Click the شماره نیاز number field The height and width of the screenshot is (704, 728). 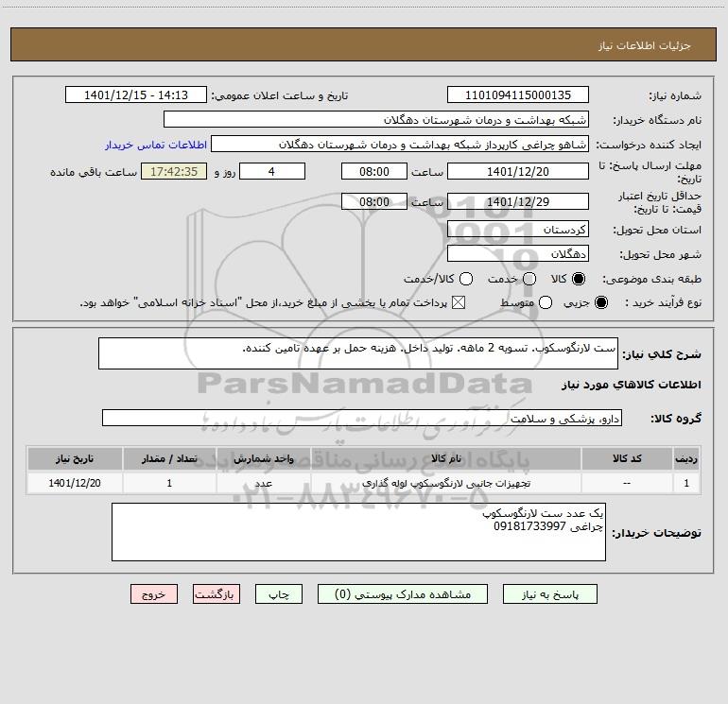(x=518, y=94)
